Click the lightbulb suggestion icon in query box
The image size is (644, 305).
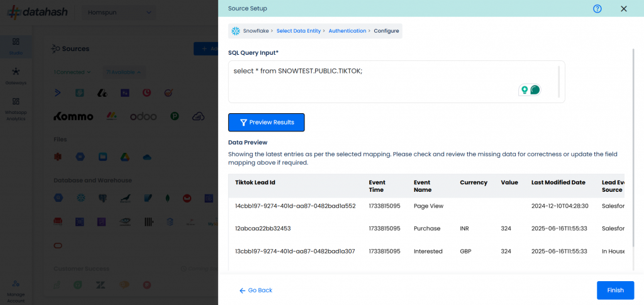click(x=525, y=89)
